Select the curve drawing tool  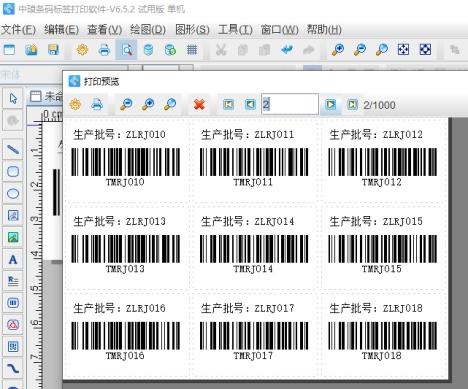(x=13, y=368)
